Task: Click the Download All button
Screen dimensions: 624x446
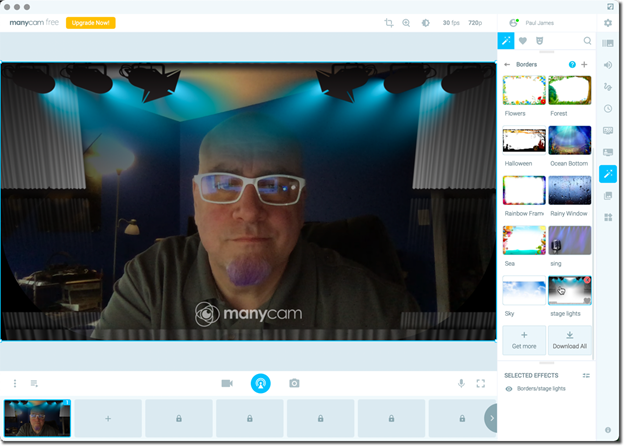Action: tap(569, 340)
